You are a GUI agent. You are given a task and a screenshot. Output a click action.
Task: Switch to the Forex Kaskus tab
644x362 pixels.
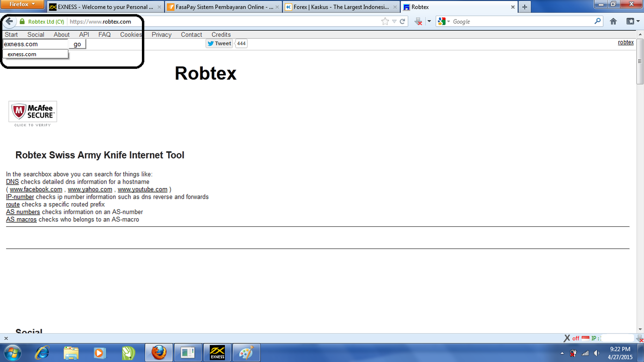click(x=341, y=7)
